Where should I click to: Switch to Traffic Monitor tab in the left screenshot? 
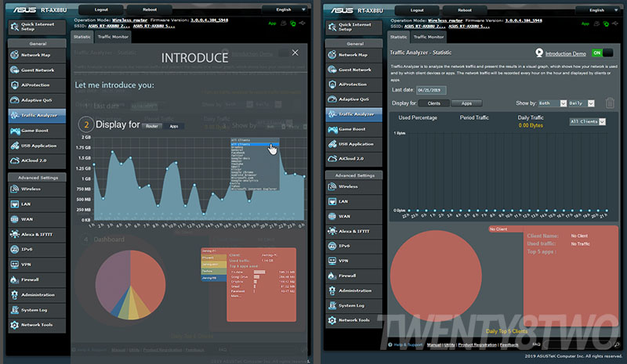113,37
